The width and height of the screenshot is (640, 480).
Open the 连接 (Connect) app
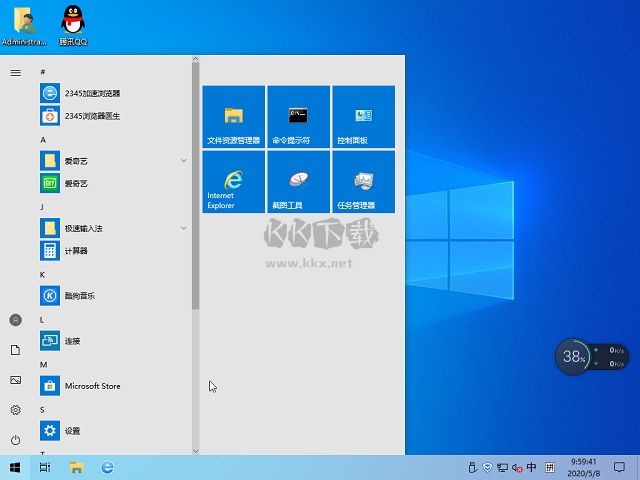(114, 341)
